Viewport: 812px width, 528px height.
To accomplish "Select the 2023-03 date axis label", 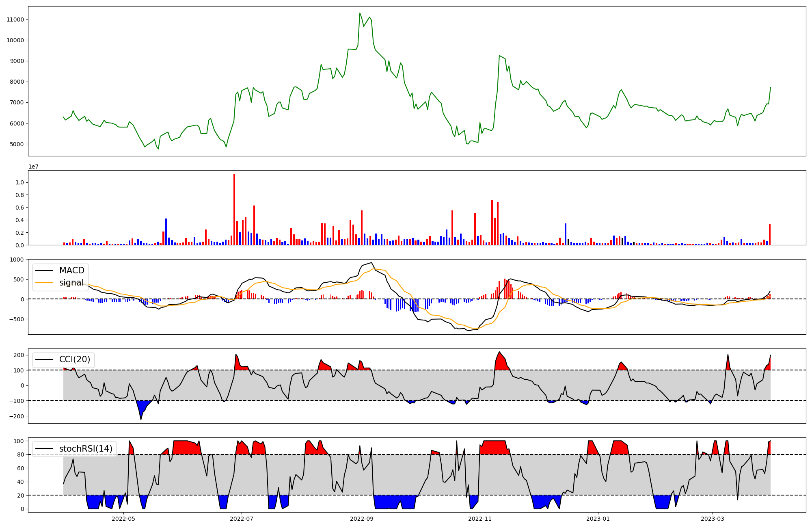I will [x=713, y=518].
